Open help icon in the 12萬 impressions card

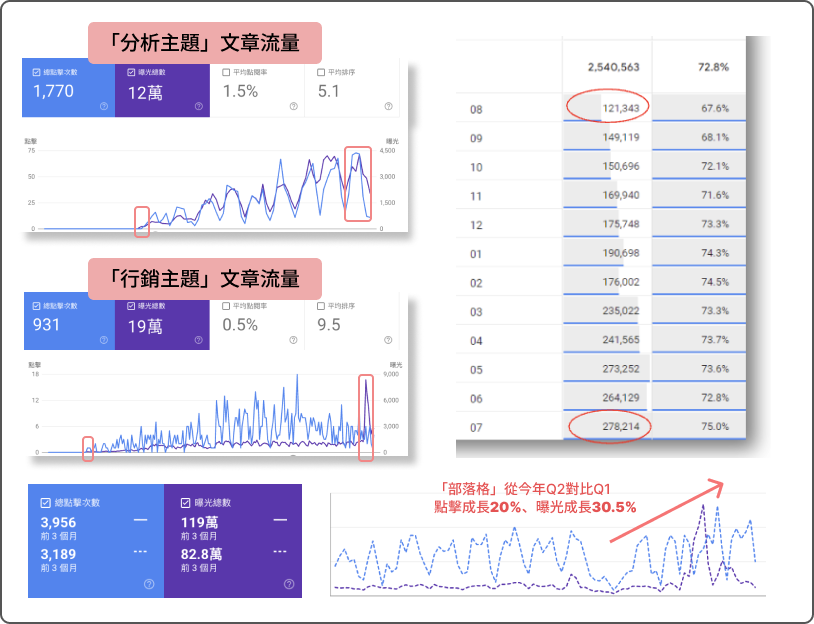pos(199,106)
